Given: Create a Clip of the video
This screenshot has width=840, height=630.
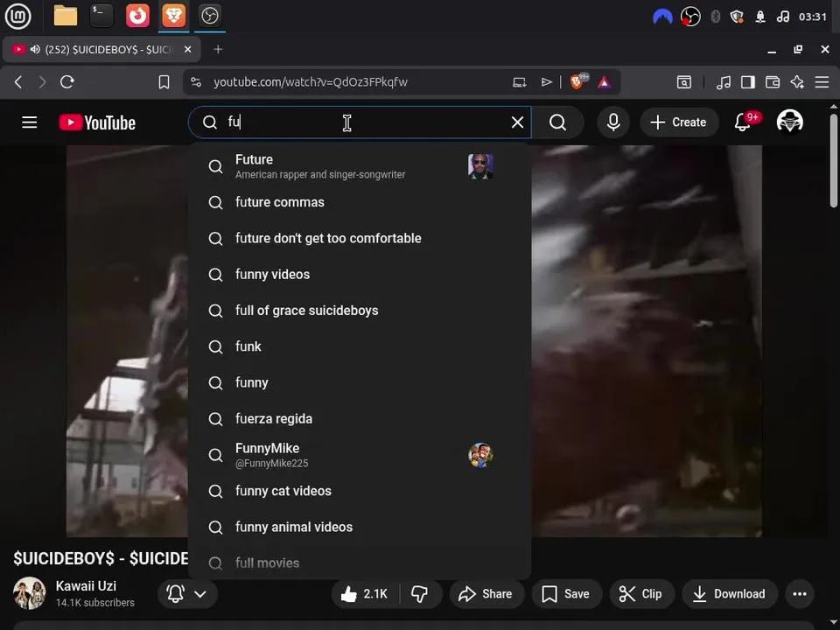Looking at the screenshot, I should (x=640, y=593).
